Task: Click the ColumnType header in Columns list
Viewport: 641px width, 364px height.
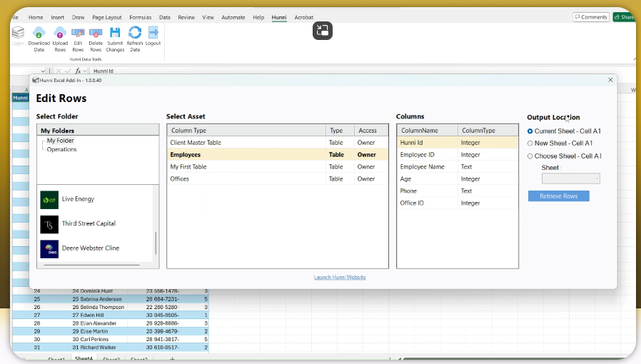Action: coord(488,131)
